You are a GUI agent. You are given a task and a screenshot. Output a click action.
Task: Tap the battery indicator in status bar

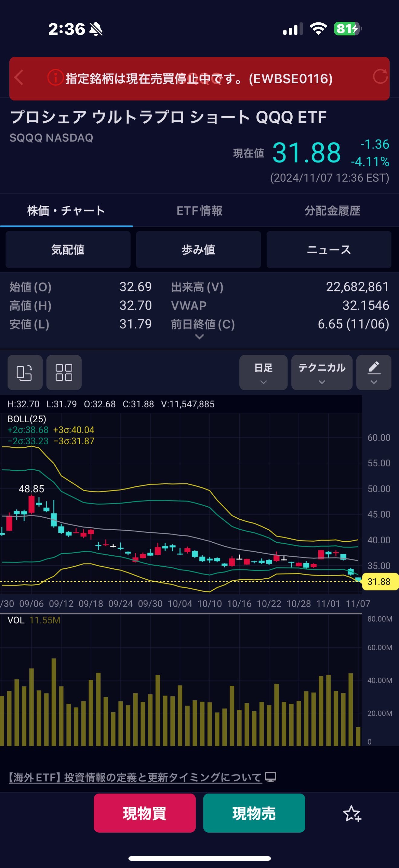(348, 29)
